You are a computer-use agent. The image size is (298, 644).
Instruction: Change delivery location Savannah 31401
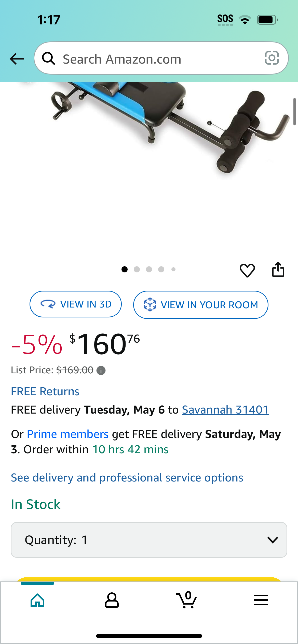[225, 410]
